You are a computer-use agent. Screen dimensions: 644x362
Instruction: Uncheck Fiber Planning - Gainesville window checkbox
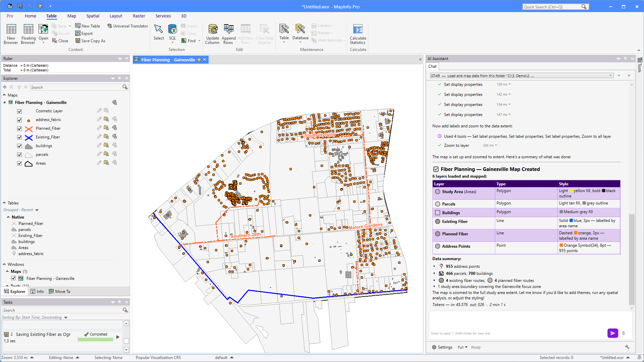[x=13, y=278]
